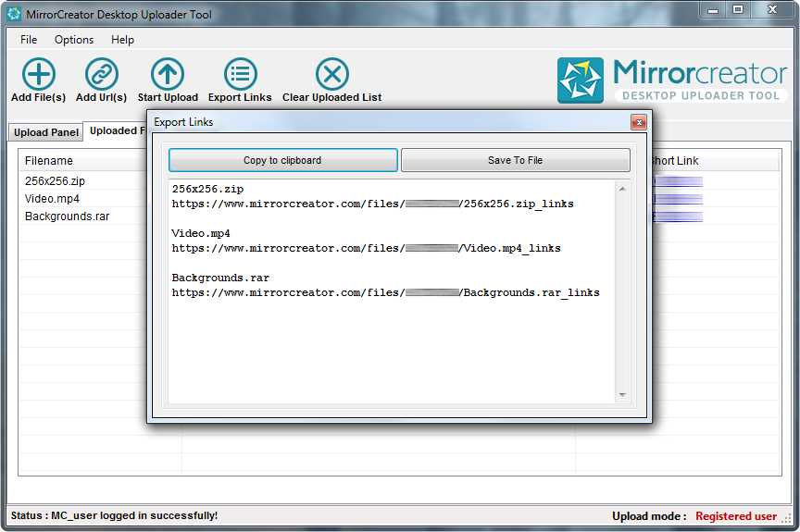The width and height of the screenshot is (800, 532).
Task: Click the Add Url(s) chain icon
Action: [x=102, y=74]
